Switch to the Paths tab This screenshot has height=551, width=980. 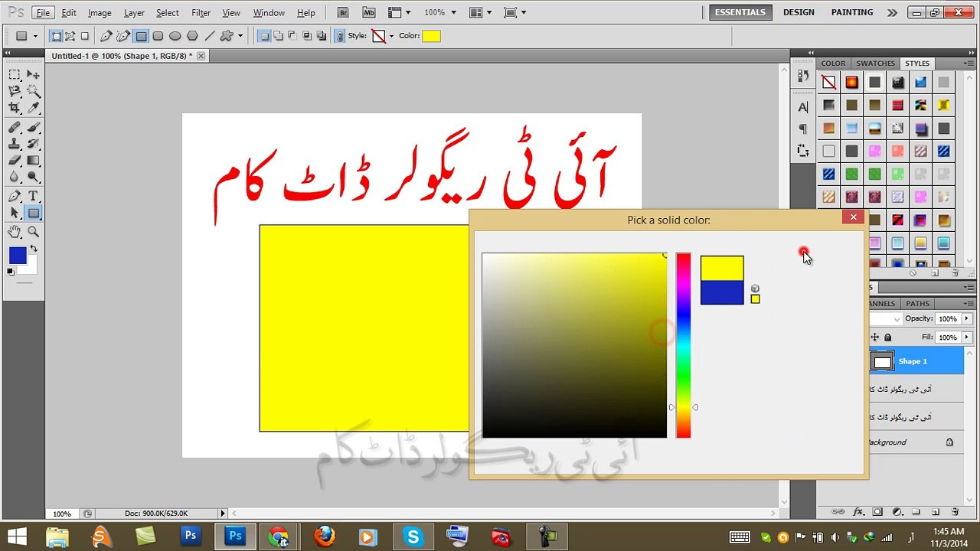917,304
